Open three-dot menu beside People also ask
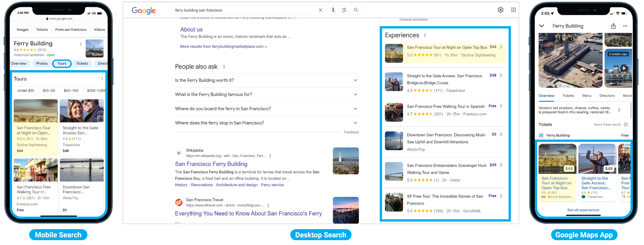 (224, 67)
